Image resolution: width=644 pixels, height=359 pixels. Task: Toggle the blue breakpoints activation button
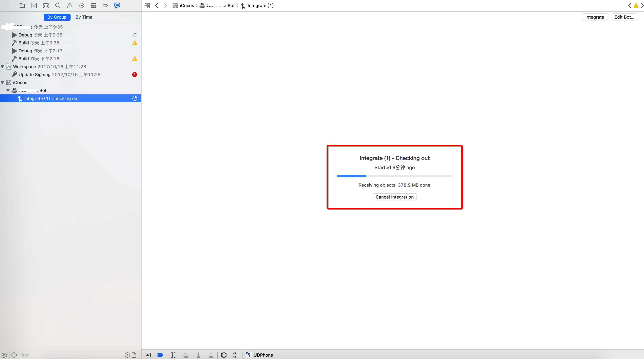(160, 355)
